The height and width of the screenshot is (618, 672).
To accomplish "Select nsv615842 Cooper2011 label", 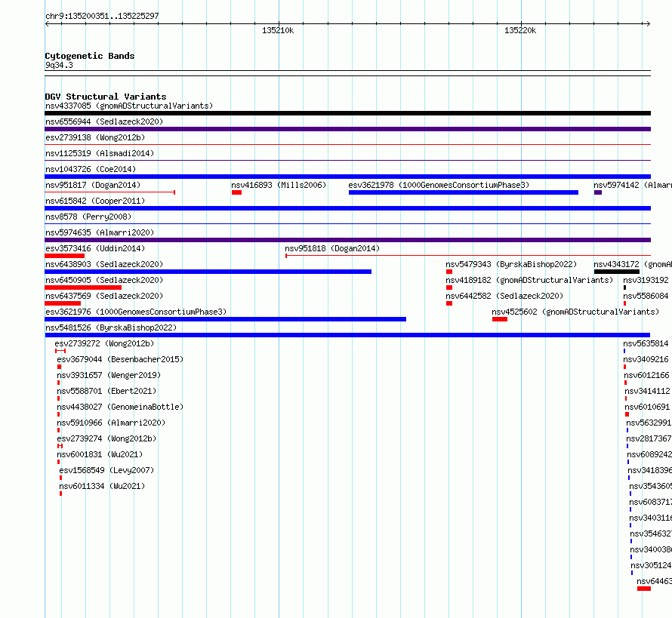I will 95,201.
